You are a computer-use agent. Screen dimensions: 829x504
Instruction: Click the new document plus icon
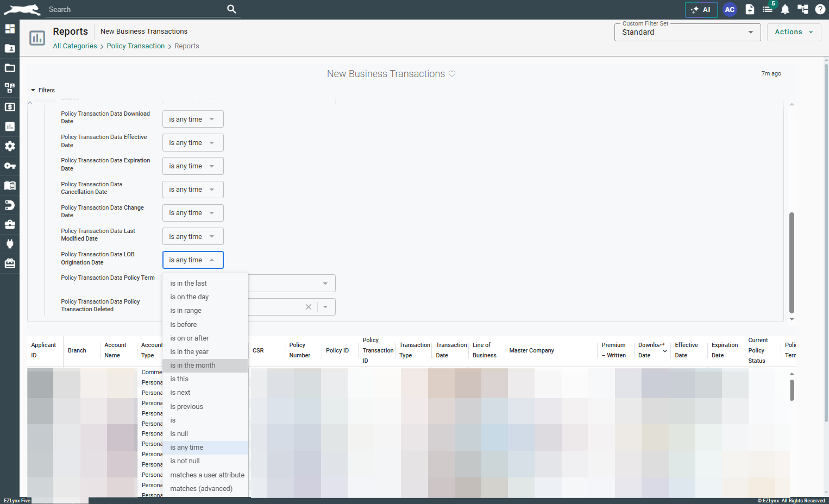click(750, 9)
